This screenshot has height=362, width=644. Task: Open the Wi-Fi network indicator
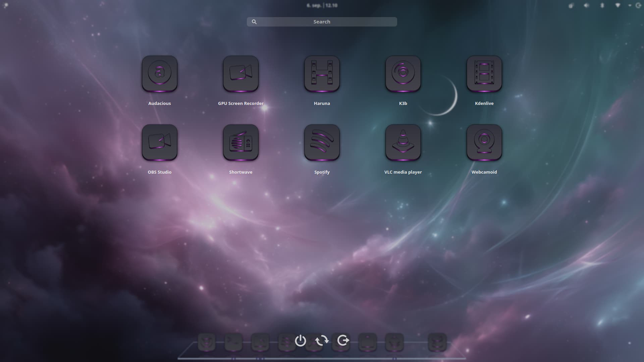[x=618, y=5]
